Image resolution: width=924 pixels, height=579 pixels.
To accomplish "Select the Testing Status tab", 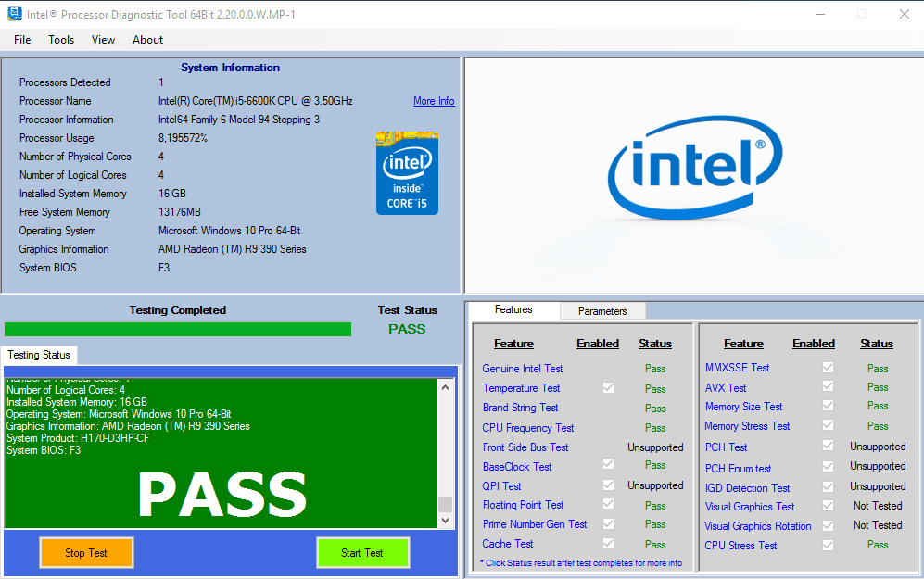I will click(x=39, y=355).
